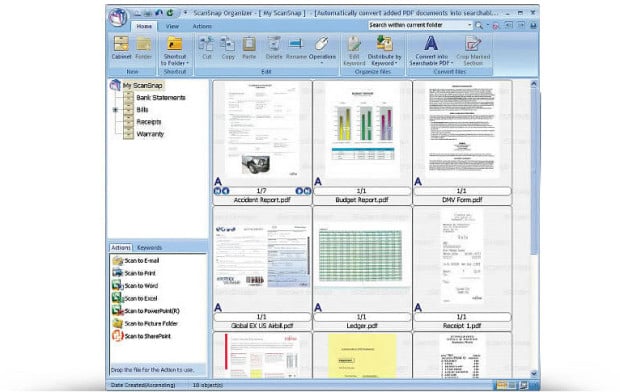Select Scan to Picture Folder action
620x392 pixels.
pos(145,324)
